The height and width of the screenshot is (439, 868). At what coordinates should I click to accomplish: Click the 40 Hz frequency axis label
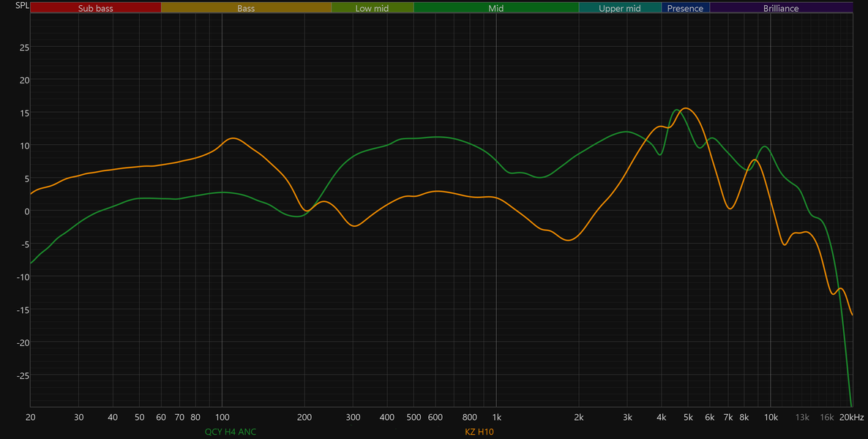click(x=113, y=417)
